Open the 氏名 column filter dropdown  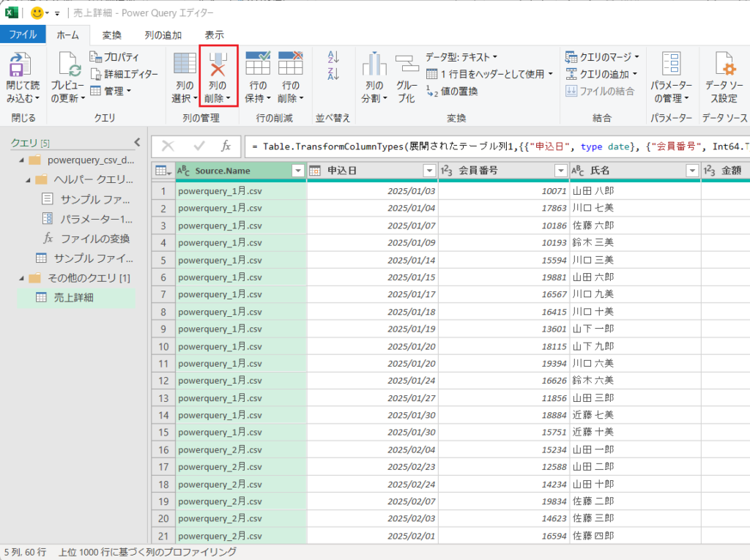tap(692, 170)
